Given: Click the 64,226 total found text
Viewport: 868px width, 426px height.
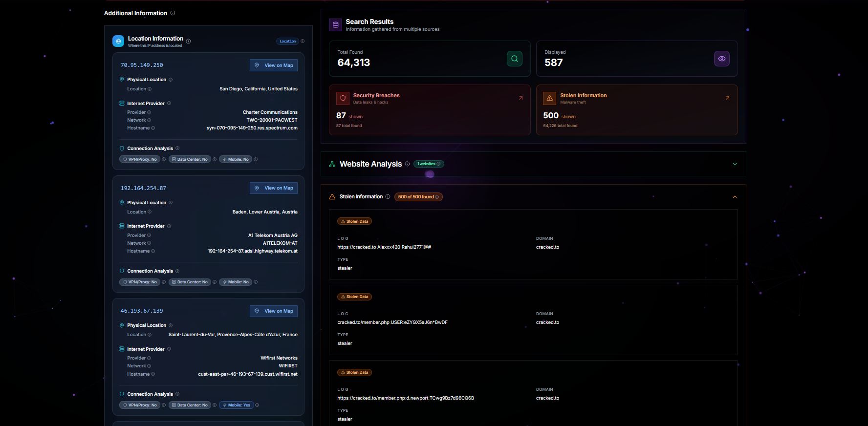Looking at the screenshot, I should click(x=560, y=126).
